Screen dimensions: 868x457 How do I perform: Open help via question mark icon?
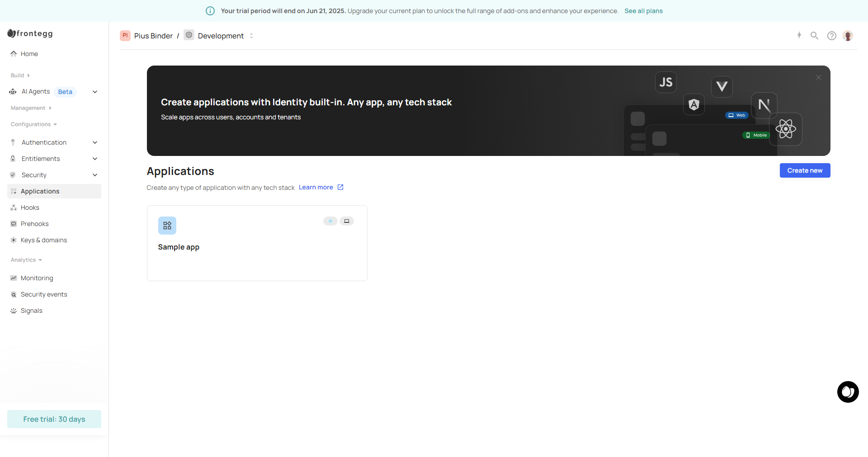click(832, 36)
